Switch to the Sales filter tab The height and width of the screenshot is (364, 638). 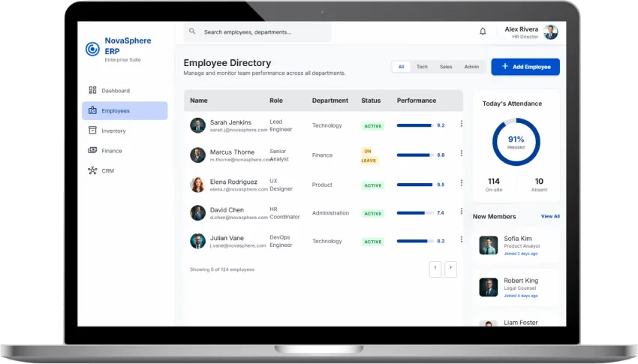[x=446, y=67]
